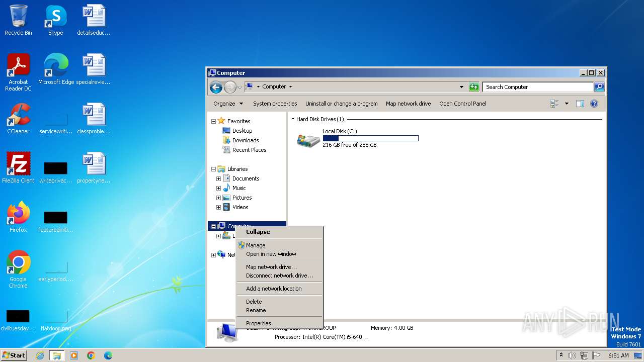This screenshot has height=362, width=644.
Task: Collapse the Favorites tree group
Action: click(213, 121)
